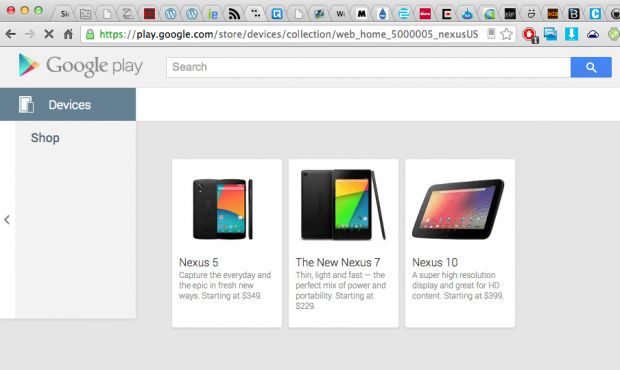
Task: Click the Google Play logo
Action: [x=81, y=66]
